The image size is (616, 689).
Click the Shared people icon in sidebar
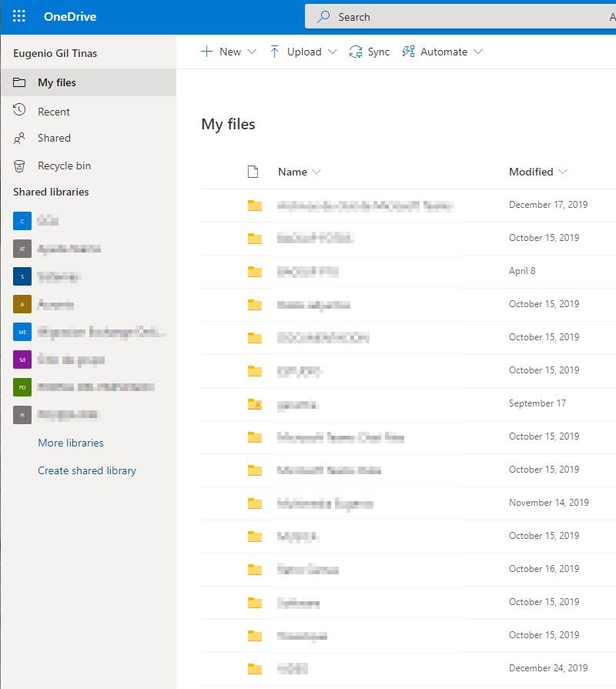coord(19,139)
